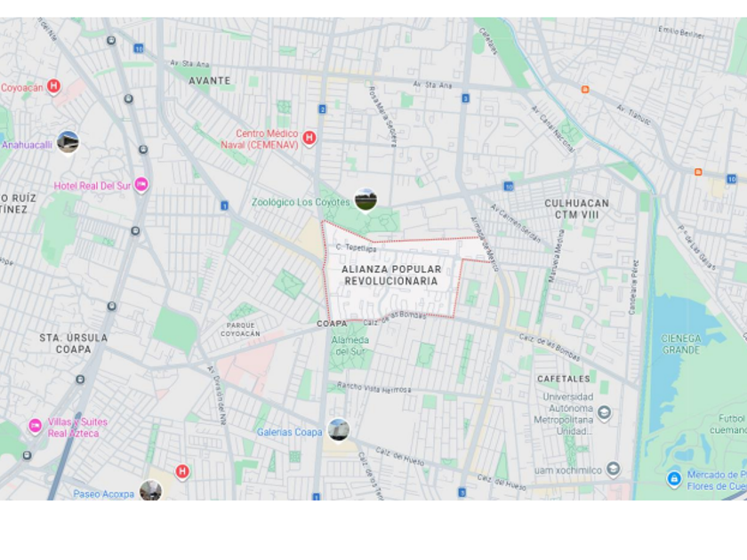Click the Zoológico Los Coyotes label
This screenshot has height=560, width=747.
click(x=301, y=202)
